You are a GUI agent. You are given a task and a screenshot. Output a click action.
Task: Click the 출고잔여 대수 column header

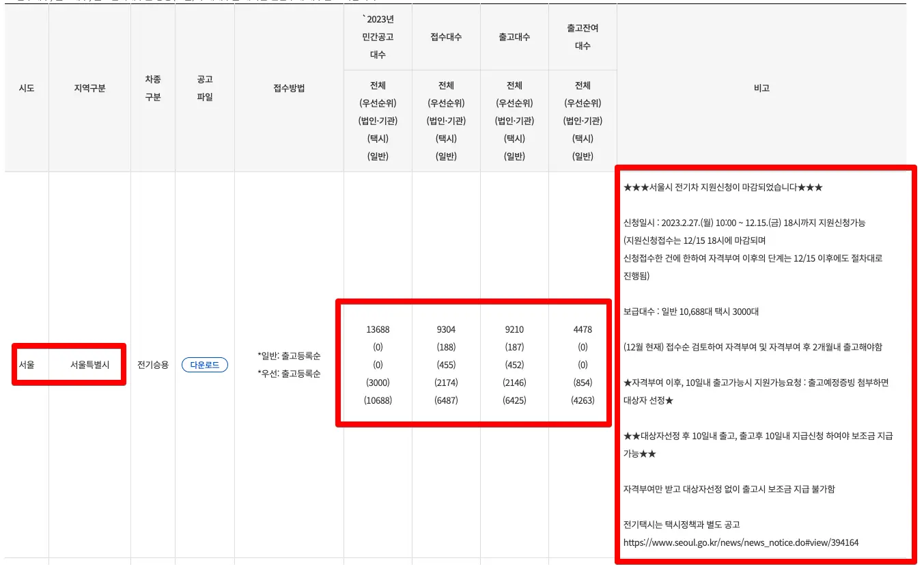(x=583, y=37)
